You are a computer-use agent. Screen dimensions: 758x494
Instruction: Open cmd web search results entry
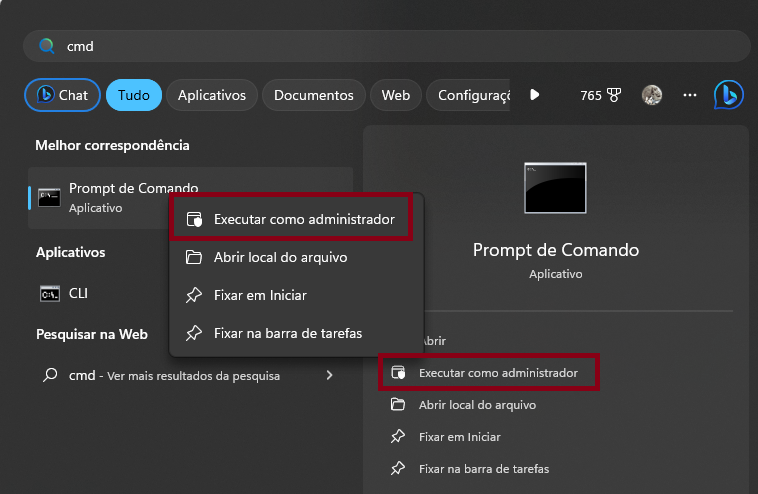tap(190, 375)
